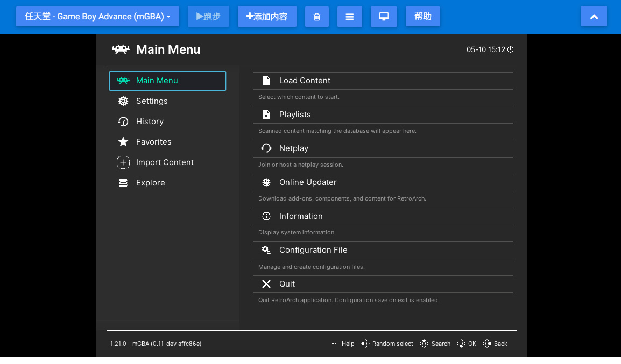Select Netplay entry
Viewport: 621px width, 364px height.
pos(383,148)
